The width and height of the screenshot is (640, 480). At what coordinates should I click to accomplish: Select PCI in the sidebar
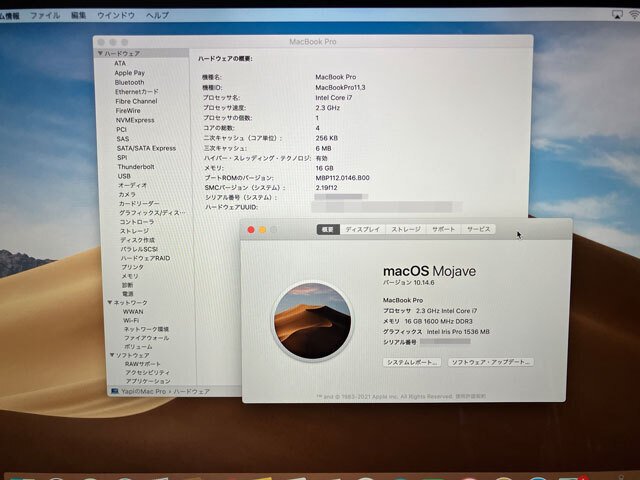tap(121, 129)
